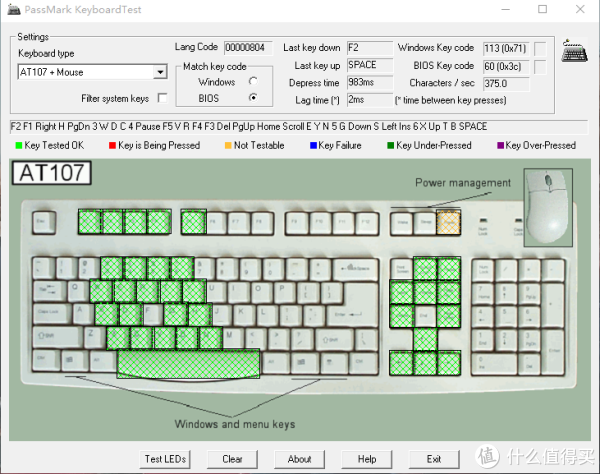Tick the checkbox next to Windows Key code
600x474 pixels.
[x=540, y=49]
